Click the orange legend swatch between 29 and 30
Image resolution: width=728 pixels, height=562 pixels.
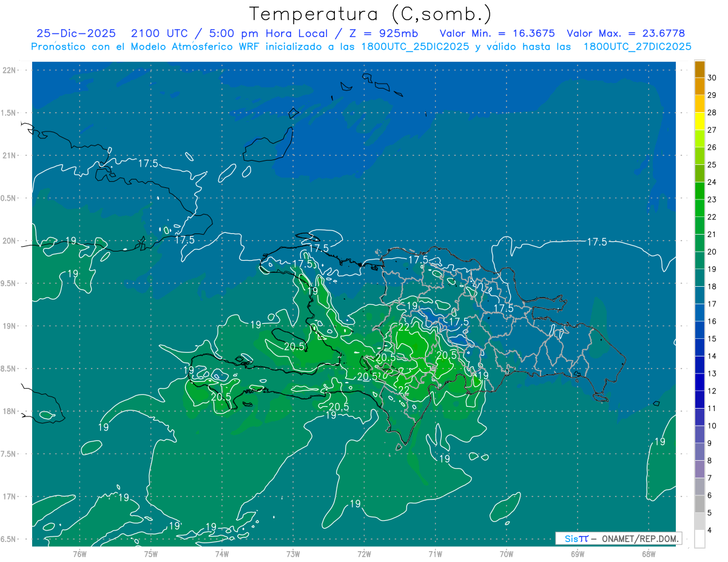point(699,87)
